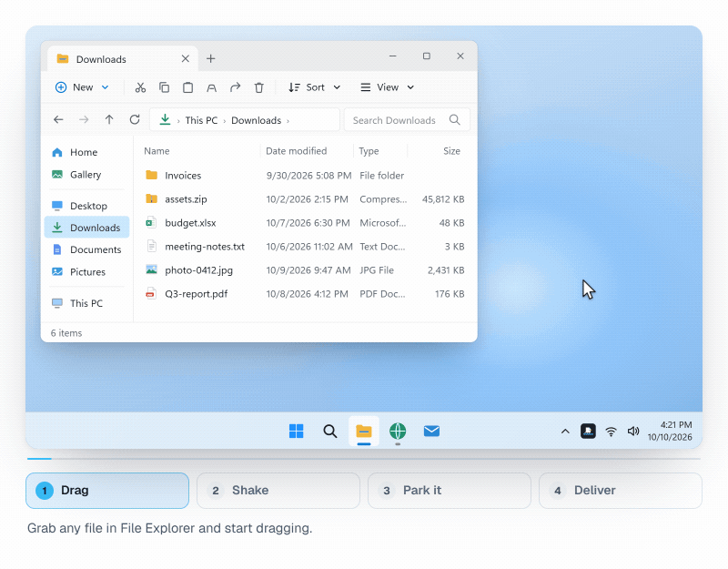Image resolution: width=728 pixels, height=569 pixels.
Task: Go back with the left arrow
Action: point(58,120)
